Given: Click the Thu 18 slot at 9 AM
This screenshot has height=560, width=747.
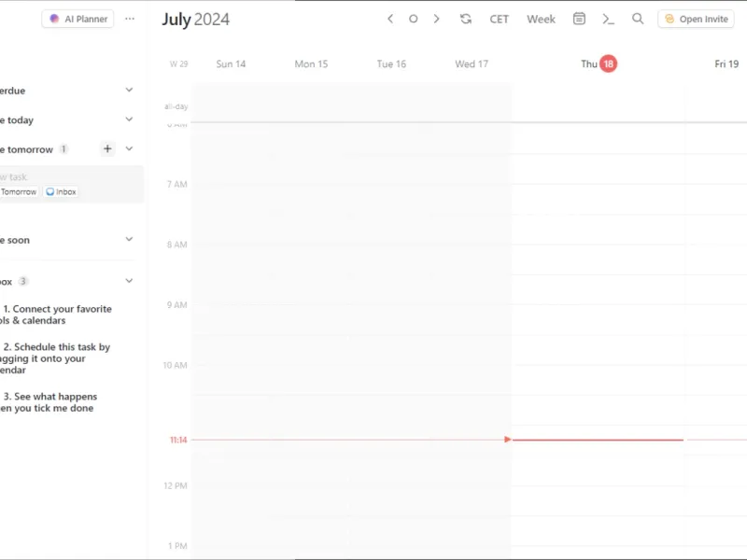Looking at the screenshot, I should [599, 319].
